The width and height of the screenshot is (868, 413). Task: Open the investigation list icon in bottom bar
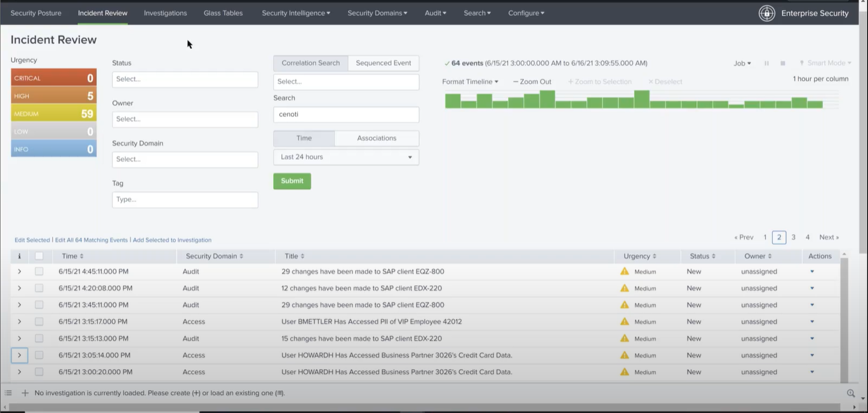pyautogui.click(x=8, y=393)
